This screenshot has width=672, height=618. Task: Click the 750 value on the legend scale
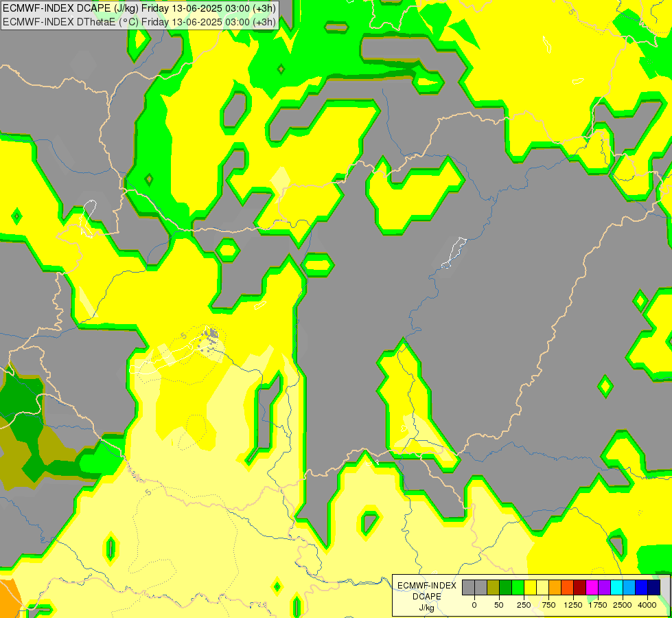click(x=548, y=605)
